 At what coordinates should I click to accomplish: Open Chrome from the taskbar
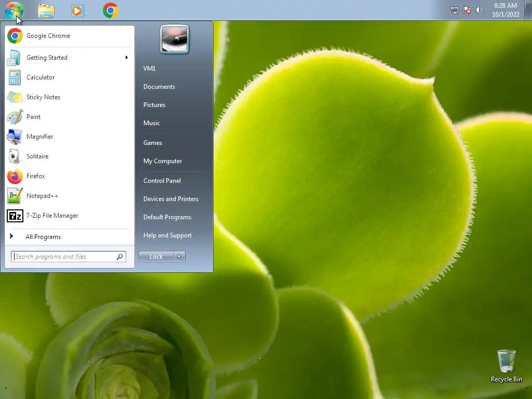[111, 10]
